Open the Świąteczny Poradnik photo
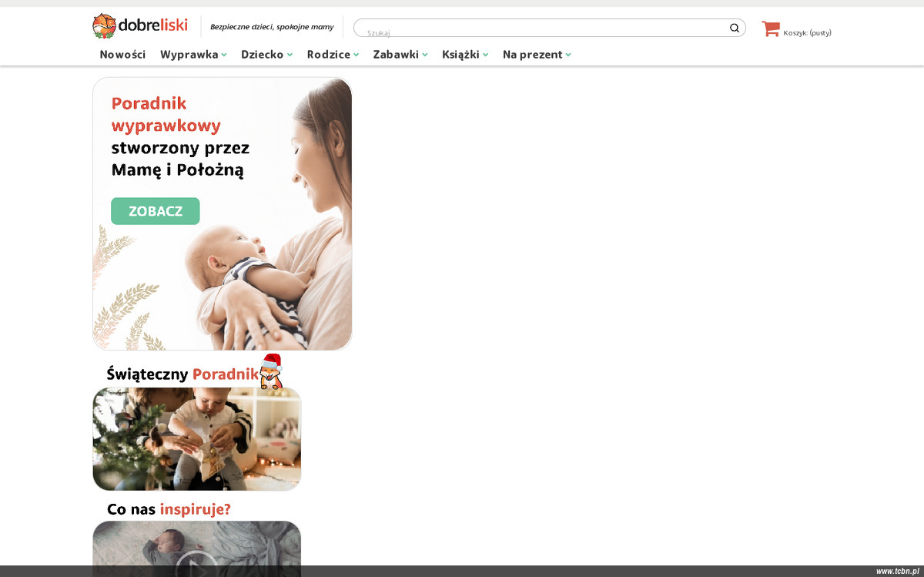Image resolution: width=924 pixels, height=577 pixels. pyautogui.click(x=197, y=438)
